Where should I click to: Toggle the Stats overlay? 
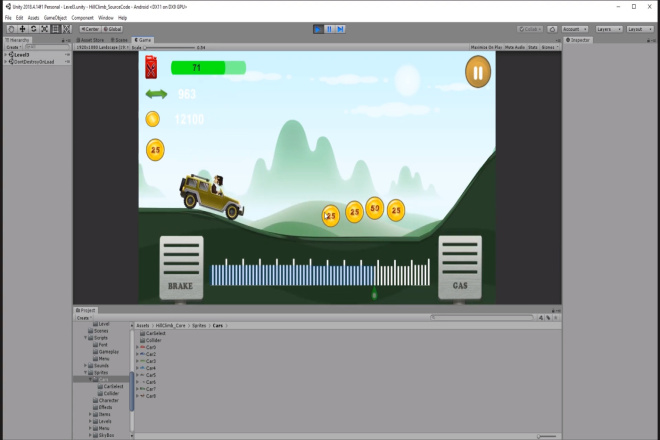coord(533,48)
